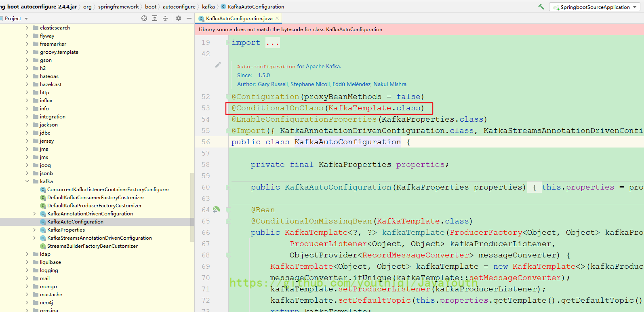Toggle the constructor fold marker on line 60
644x312 pixels.
228,187
